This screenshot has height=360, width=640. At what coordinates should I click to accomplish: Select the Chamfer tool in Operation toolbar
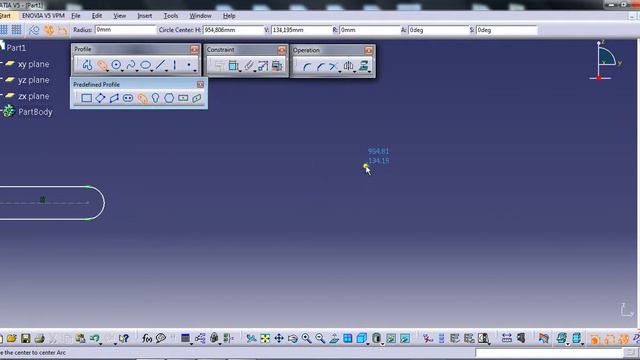tap(321, 66)
